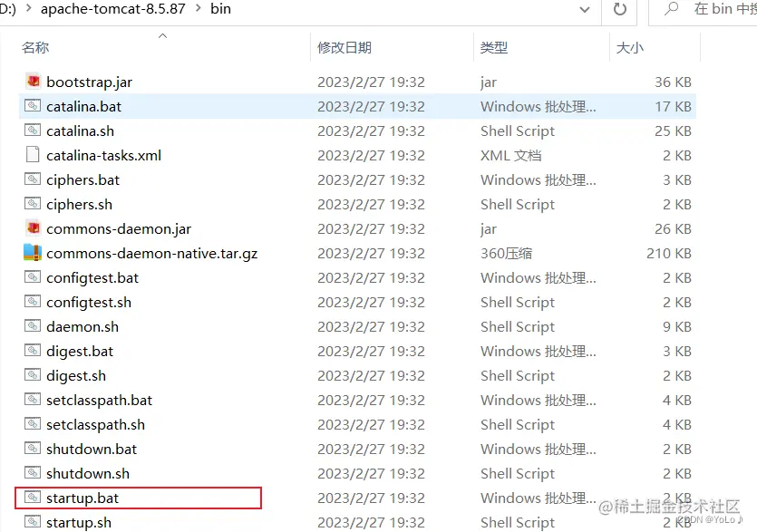Image resolution: width=757 pixels, height=532 pixels.
Task: Click the daemon.sh file icon
Action: (x=33, y=326)
